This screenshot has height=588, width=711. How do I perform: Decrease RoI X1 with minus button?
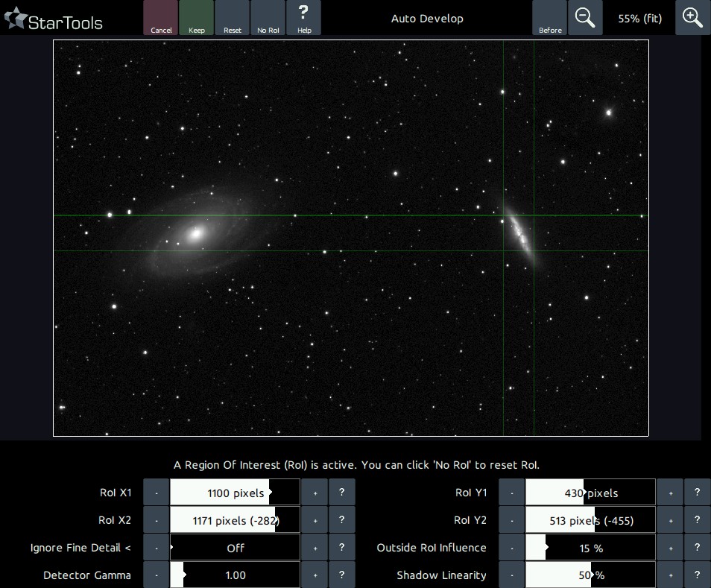[x=156, y=493]
